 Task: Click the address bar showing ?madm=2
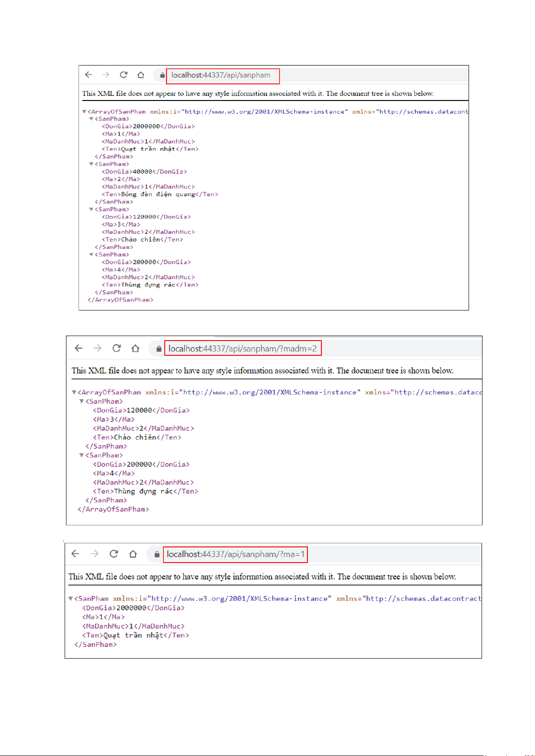242,349
